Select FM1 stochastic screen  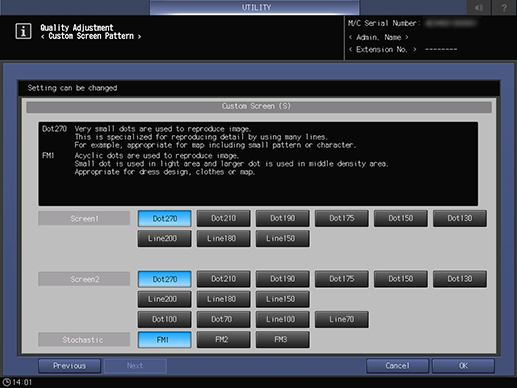pos(165,340)
